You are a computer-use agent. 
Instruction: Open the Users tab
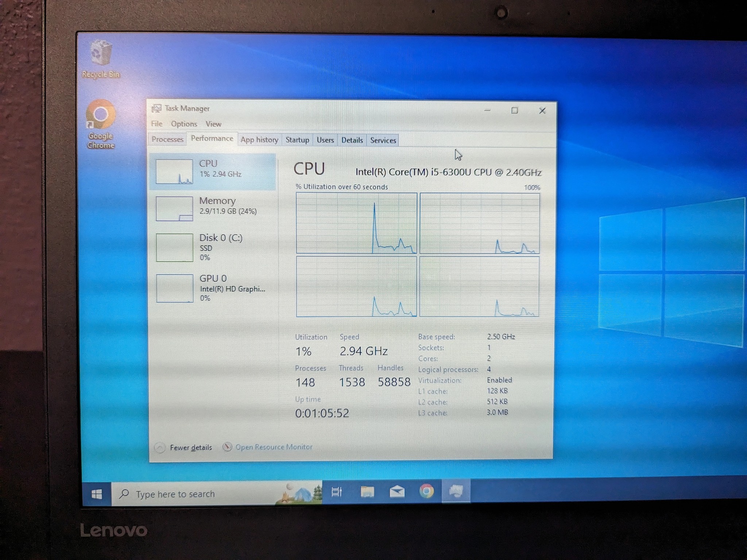(x=325, y=140)
